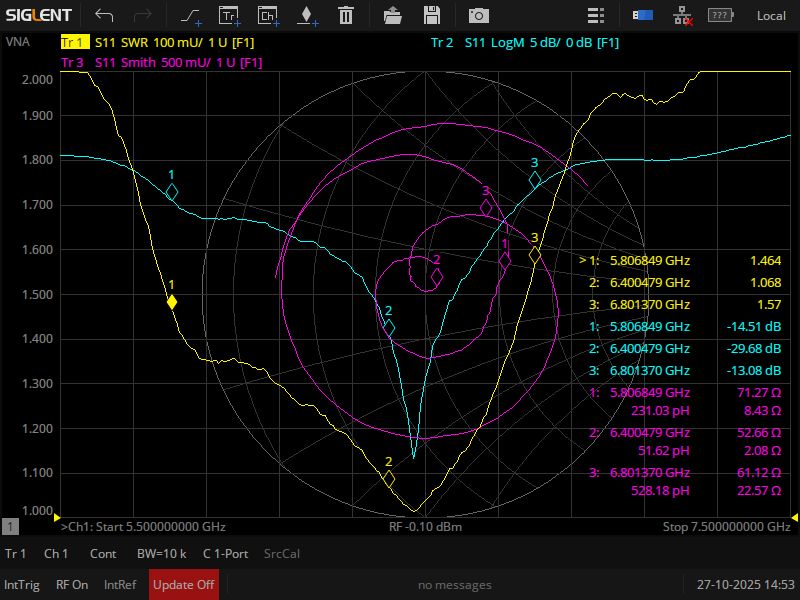Click the undo arrow in the toolbar
800x600 pixels.
104,15
